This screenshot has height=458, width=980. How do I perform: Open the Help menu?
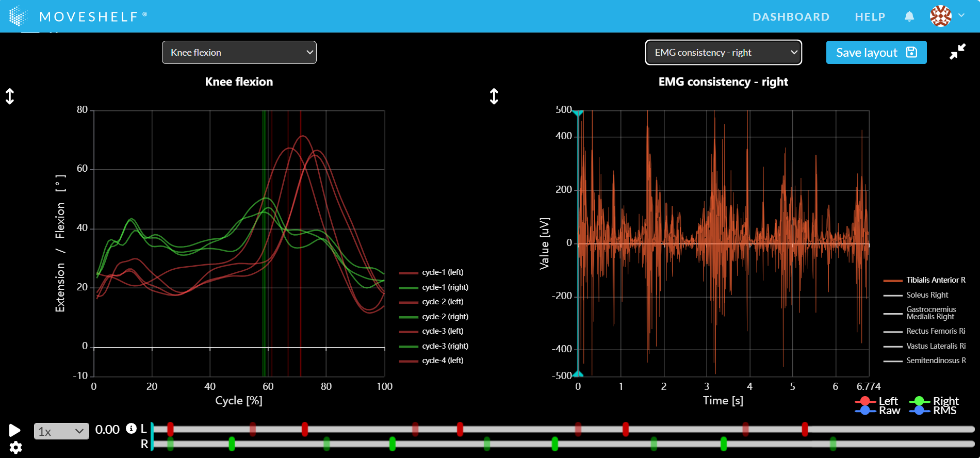(x=870, y=17)
